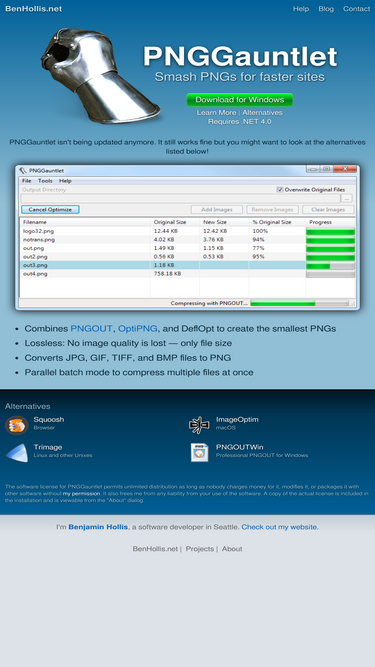Image resolution: width=375 pixels, height=667 pixels.
Task: Select the logo32.png filename
Action: pyautogui.click(x=38, y=231)
